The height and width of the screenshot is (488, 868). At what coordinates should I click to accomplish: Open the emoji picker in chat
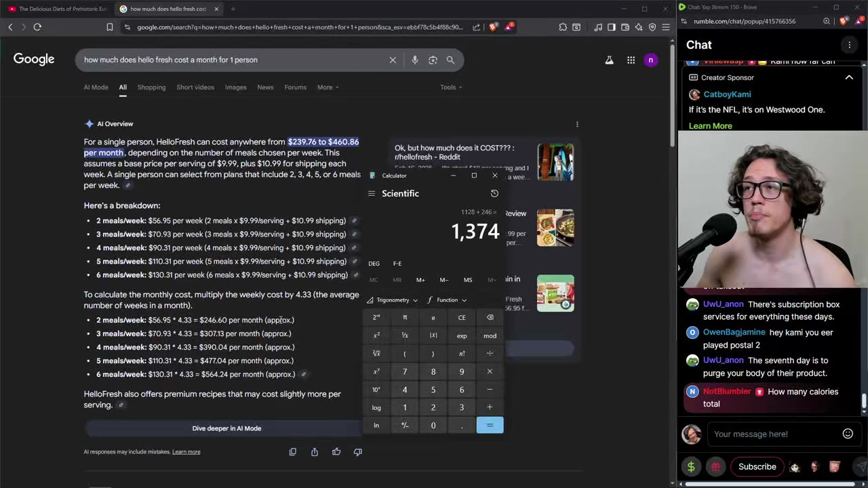pyautogui.click(x=848, y=434)
